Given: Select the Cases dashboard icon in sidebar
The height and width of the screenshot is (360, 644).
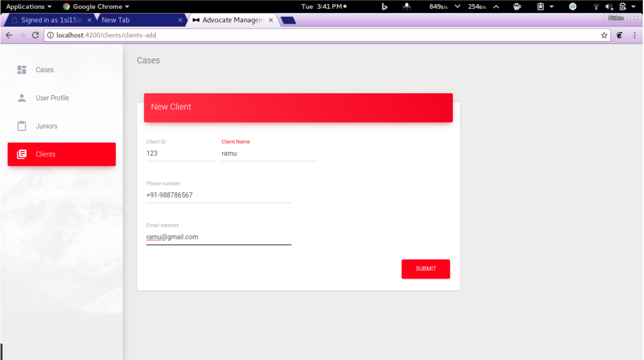Looking at the screenshot, I should tap(22, 70).
